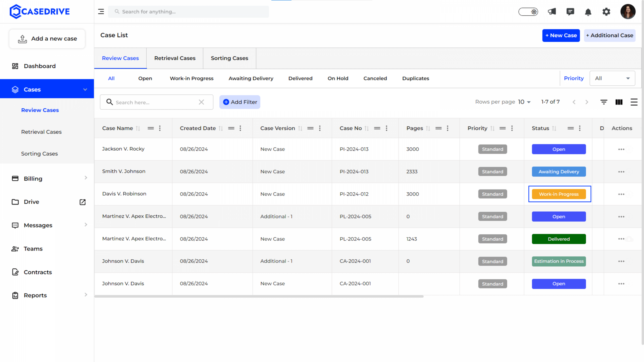Open Drive external link icon
The height and width of the screenshot is (362, 644).
coord(83,202)
